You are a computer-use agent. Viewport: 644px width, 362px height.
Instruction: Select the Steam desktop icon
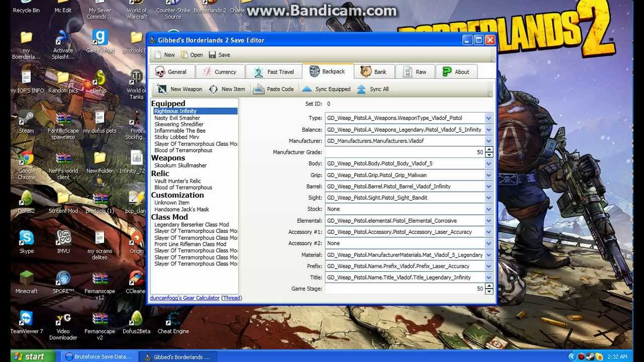click(26, 122)
